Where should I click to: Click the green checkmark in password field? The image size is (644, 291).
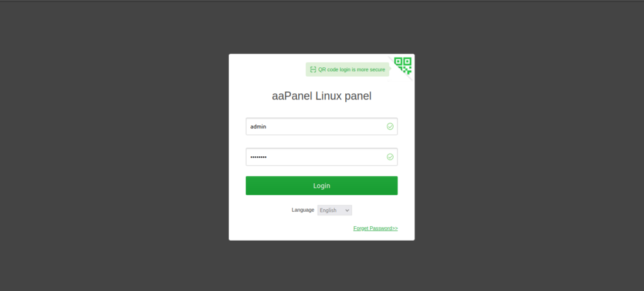point(390,157)
